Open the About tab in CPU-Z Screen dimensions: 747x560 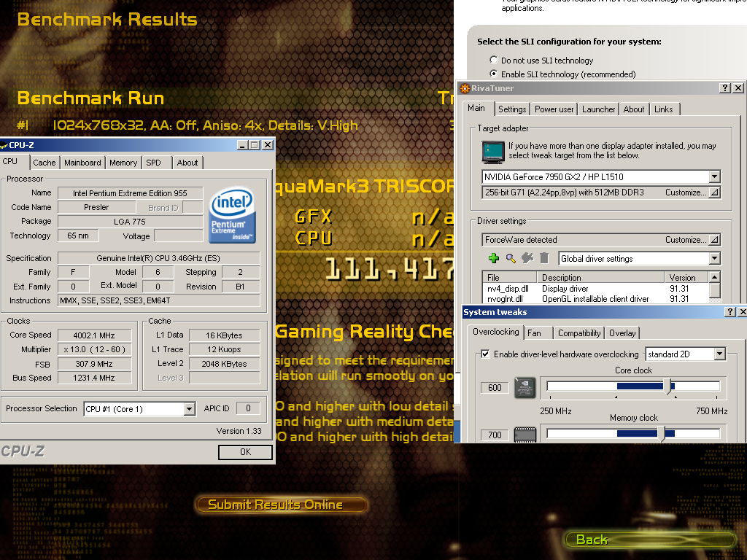(x=187, y=163)
